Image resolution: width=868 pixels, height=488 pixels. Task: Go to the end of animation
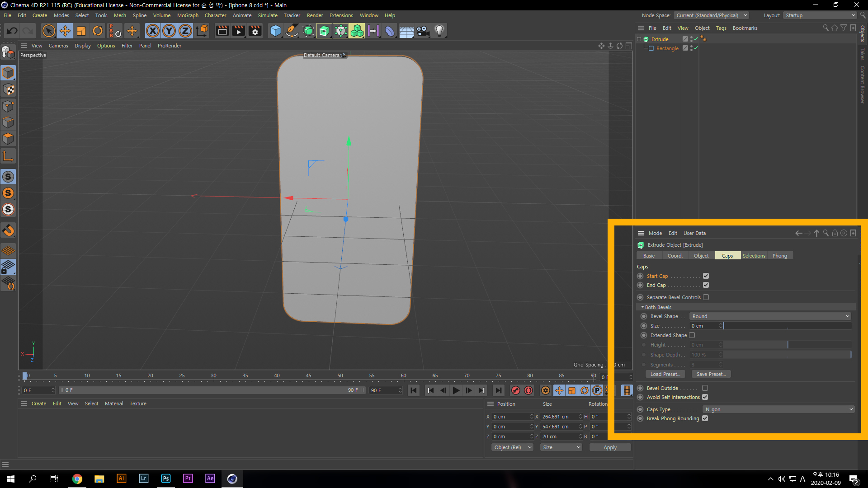pyautogui.click(x=498, y=390)
